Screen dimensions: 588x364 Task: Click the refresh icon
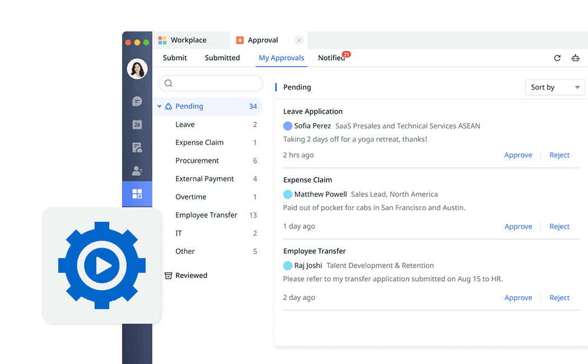(557, 58)
